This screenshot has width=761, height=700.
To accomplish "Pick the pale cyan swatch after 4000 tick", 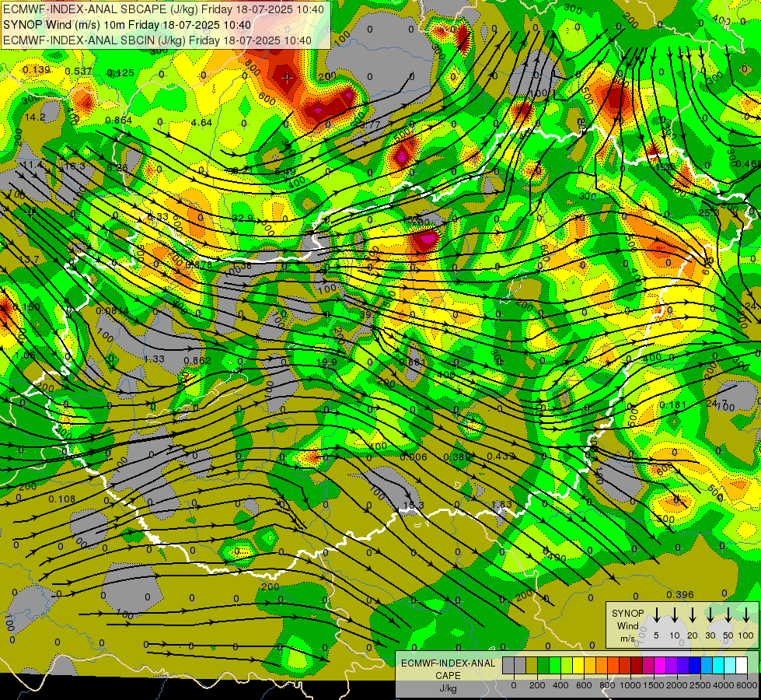I will pyautogui.click(x=730, y=665).
